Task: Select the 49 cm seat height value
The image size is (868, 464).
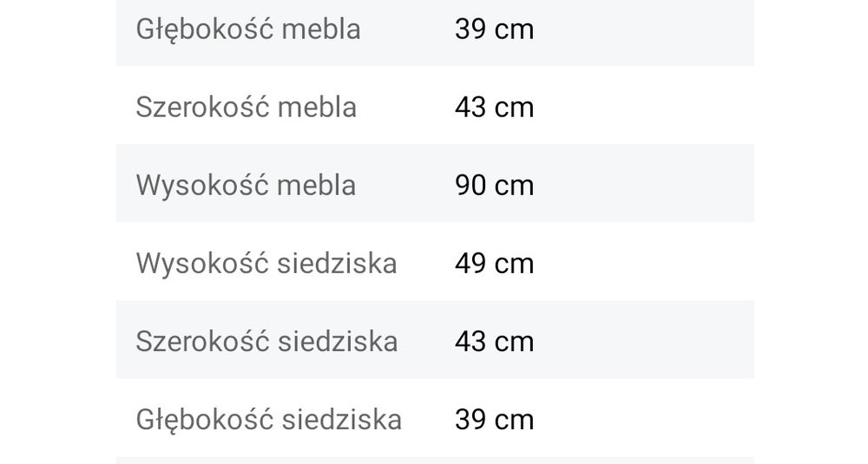Action: pyautogui.click(x=494, y=264)
